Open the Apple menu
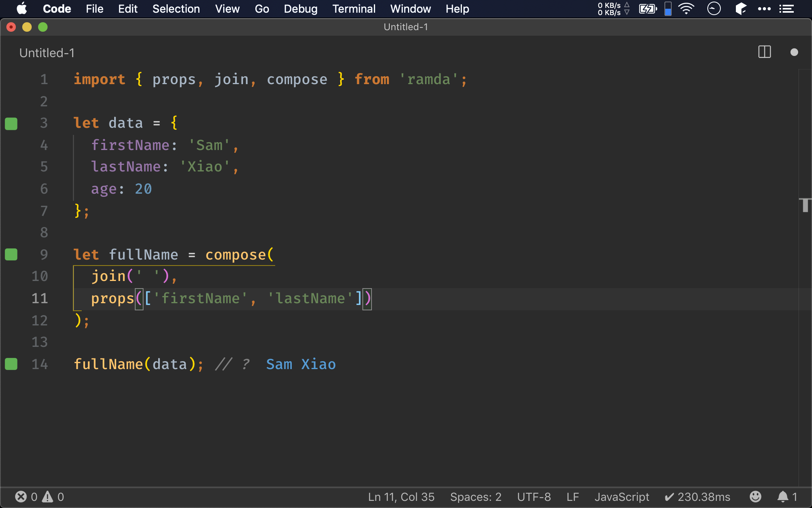Image resolution: width=812 pixels, height=508 pixels. coord(22,9)
